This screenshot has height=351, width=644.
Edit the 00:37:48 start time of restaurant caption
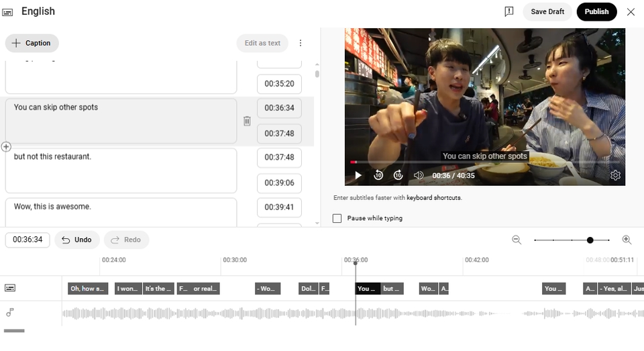pos(279,158)
